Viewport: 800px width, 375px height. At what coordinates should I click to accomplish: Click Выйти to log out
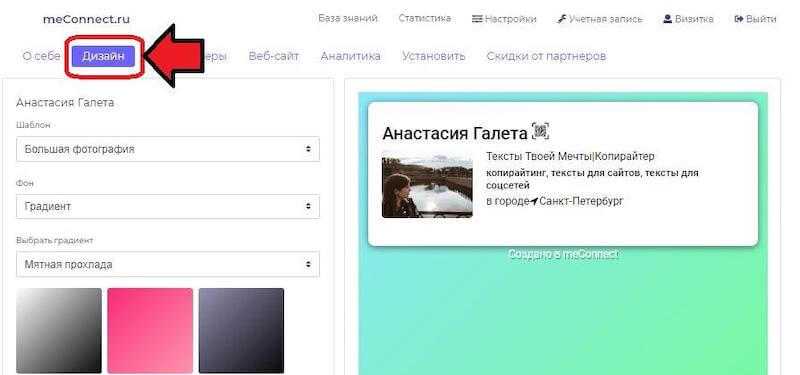tap(755, 19)
